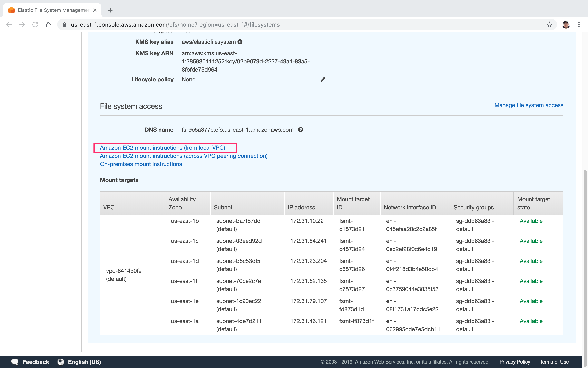Click eni-0c3759044a3035f53 interface ID
Screen dimensions: 588x368
coord(412,285)
